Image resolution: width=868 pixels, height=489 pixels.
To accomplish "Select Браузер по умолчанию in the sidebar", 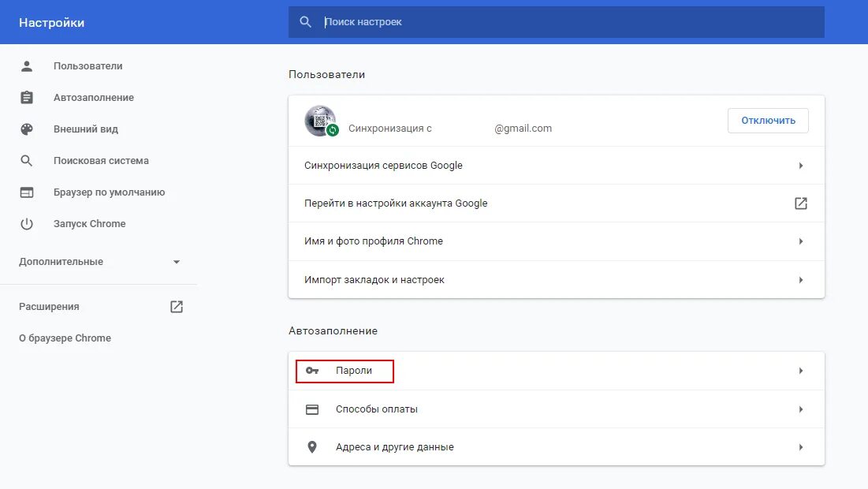I will coord(110,192).
